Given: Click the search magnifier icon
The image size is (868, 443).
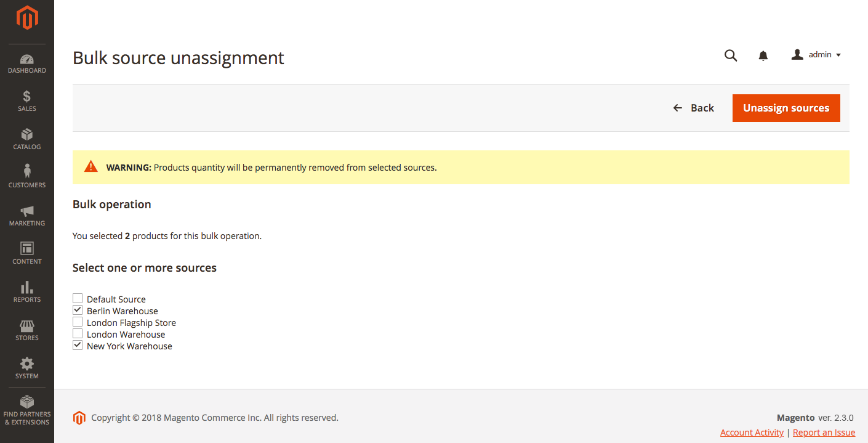Looking at the screenshot, I should (731, 55).
